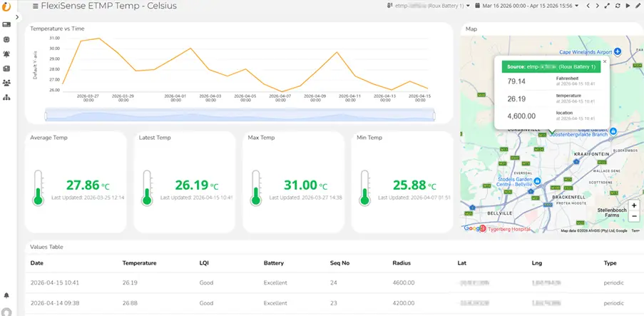The image size is (644, 316).
Task: Click left handle of chart range slider
Action: click(46, 116)
